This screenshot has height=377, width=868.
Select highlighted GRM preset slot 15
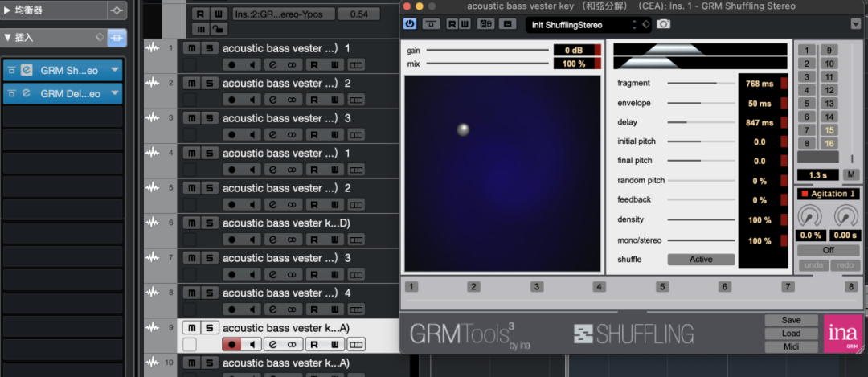point(829,130)
